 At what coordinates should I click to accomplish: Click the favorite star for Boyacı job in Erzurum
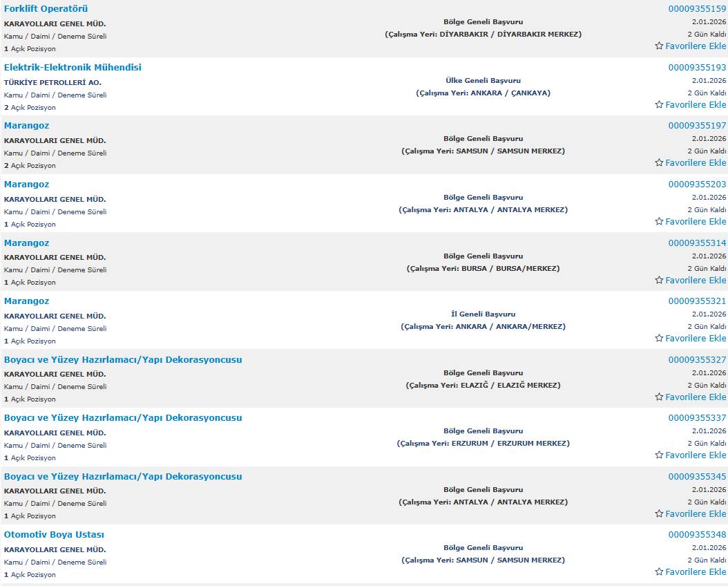click(659, 455)
